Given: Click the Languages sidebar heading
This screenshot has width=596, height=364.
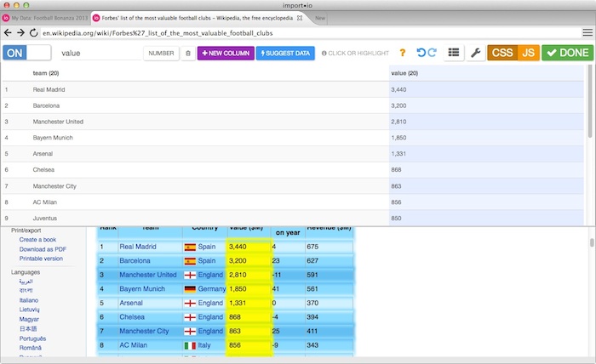Looking at the screenshot, I should pyautogui.click(x=25, y=272).
